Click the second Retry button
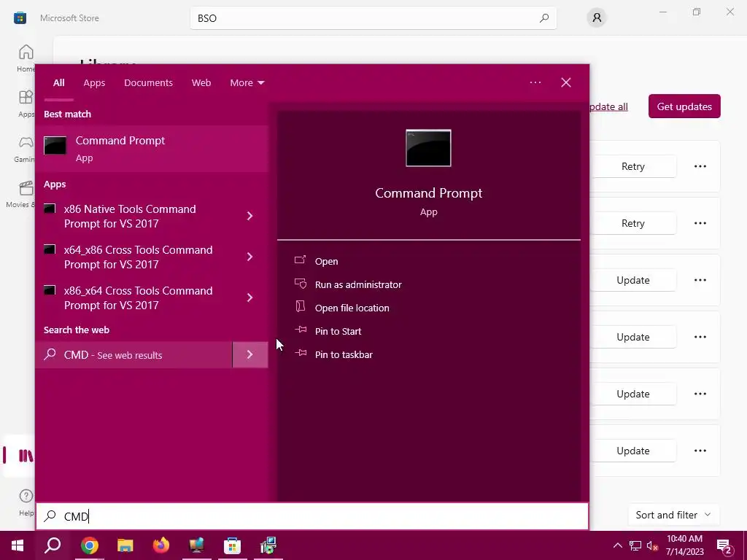 click(633, 223)
